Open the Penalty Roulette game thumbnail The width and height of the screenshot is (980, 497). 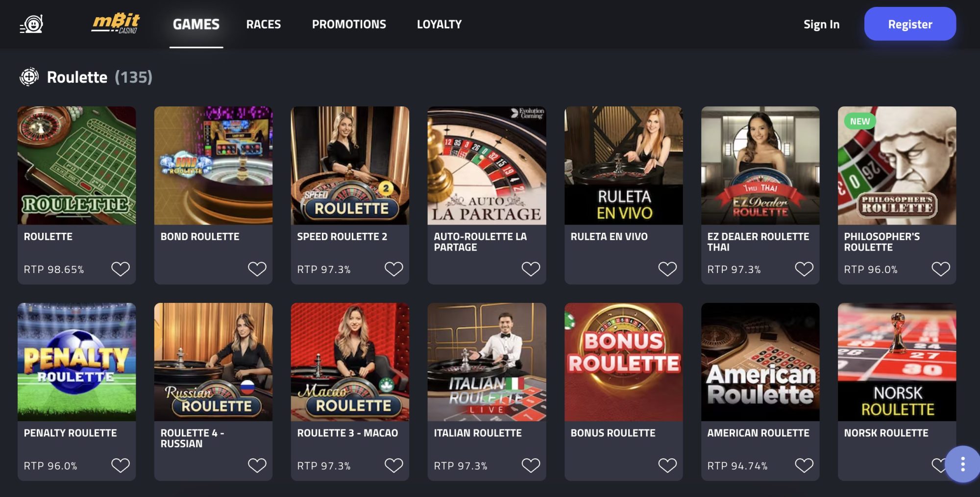point(76,362)
